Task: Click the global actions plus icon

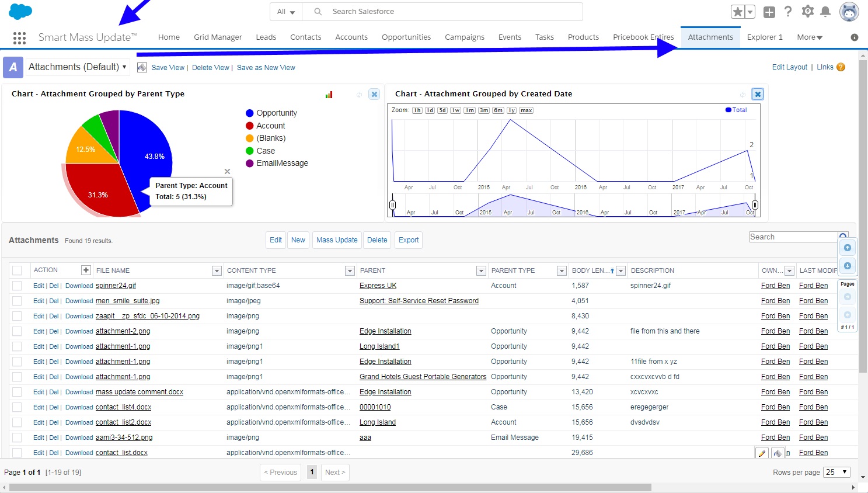Action: (x=769, y=12)
